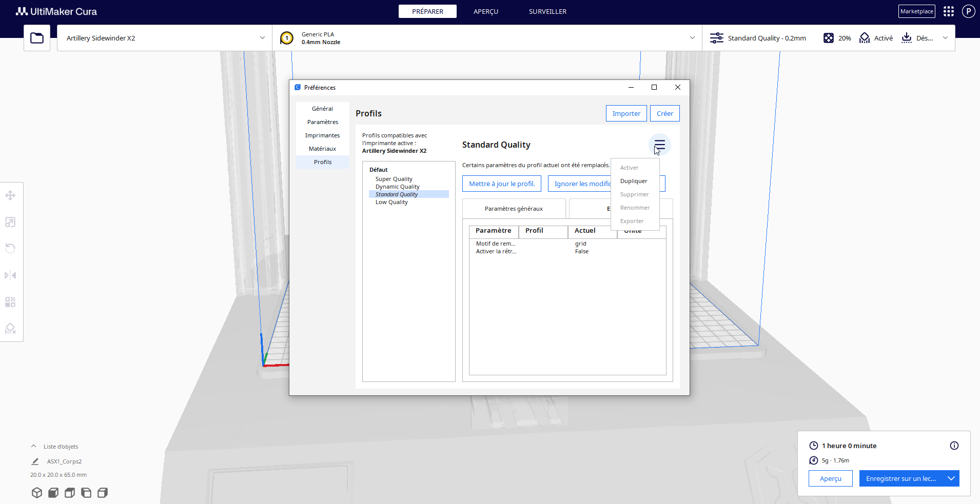Open print settings sliders icon
Image resolution: width=980 pixels, height=504 pixels.
click(716, 38)
